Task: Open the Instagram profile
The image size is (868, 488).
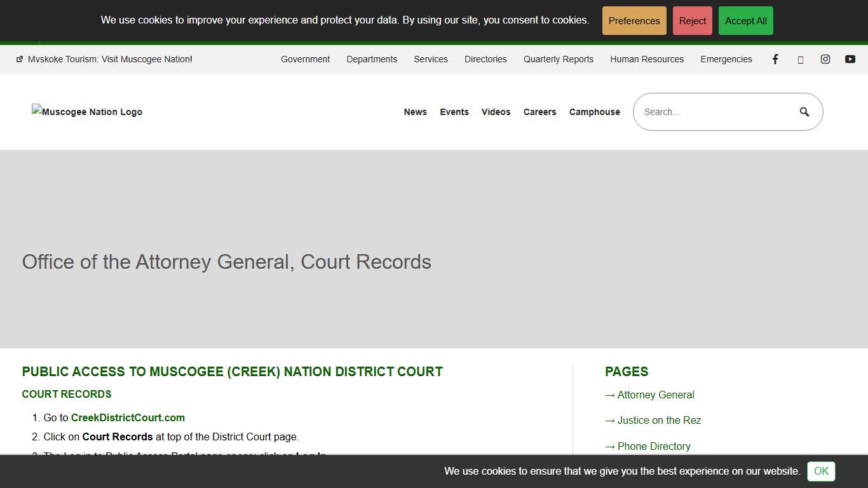Action: click(x=825, y=59)
